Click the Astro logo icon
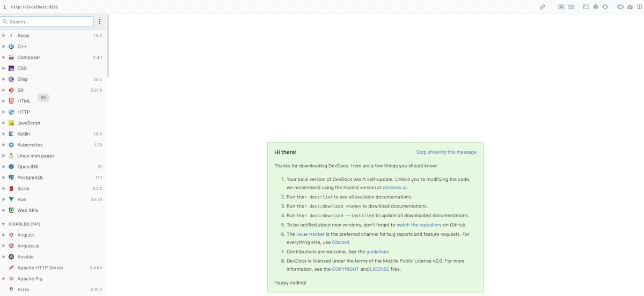The height and width of the screenshot is (296, 644). [x=11, y=290]
